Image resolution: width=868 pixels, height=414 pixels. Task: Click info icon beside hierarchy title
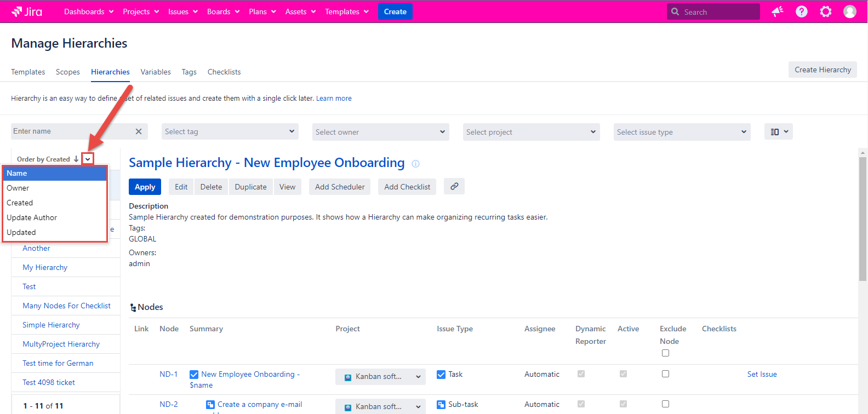coord(415,164)
